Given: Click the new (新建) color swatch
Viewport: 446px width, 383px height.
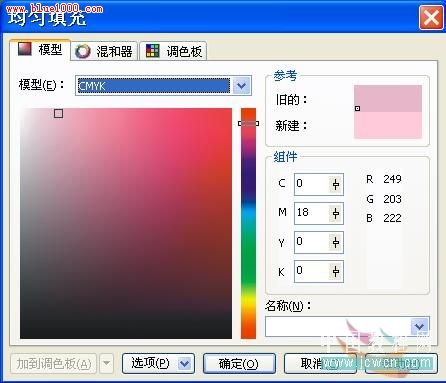Looking at the screenshot, I should coord(388,125).
